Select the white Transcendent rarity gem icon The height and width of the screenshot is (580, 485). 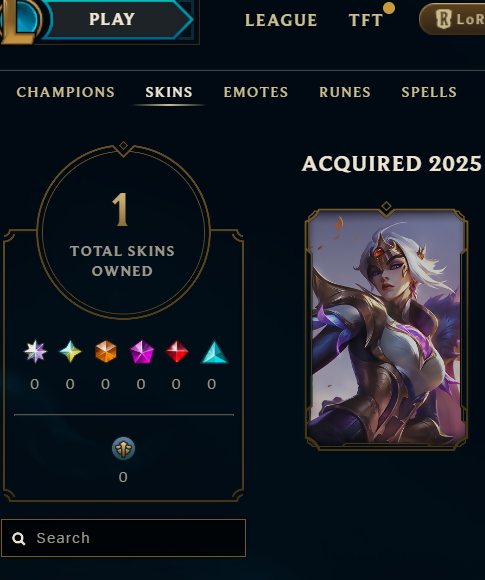pos(35,351)
